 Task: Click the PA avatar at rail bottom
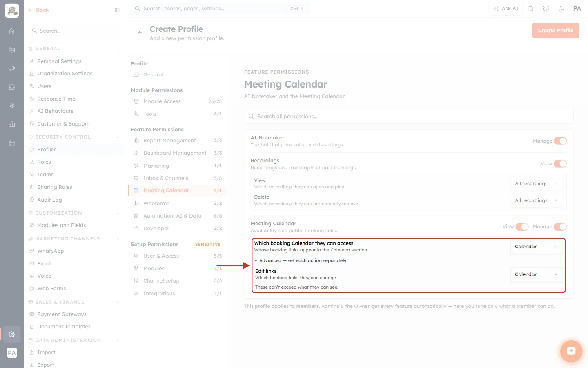tap(12, 353)
